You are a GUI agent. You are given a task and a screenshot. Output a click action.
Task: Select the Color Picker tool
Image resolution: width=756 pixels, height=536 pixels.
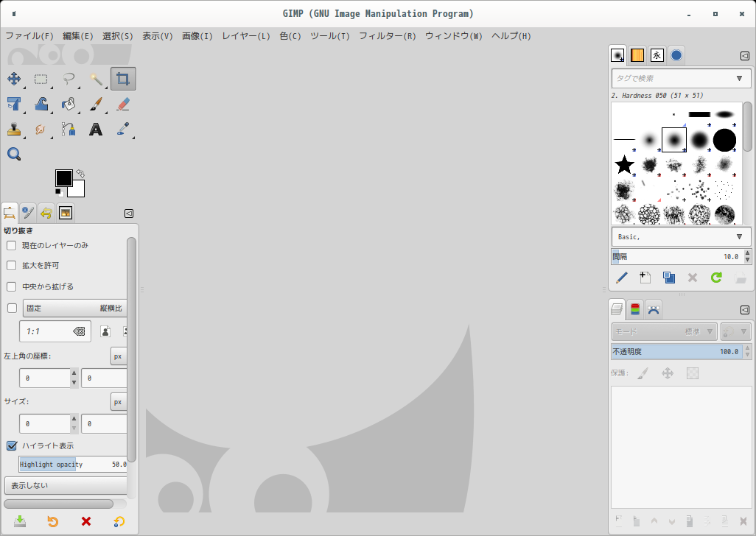(x=123, y=129)
